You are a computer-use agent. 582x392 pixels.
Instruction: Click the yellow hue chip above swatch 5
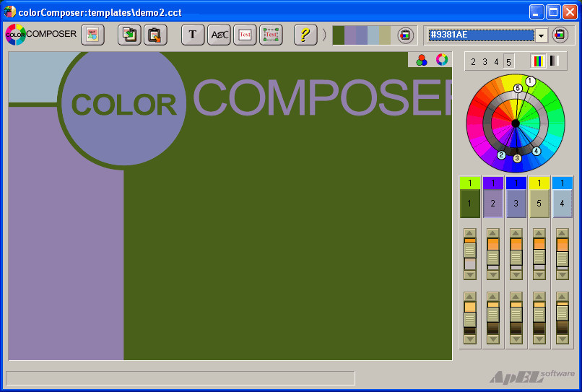coord(539,183)
